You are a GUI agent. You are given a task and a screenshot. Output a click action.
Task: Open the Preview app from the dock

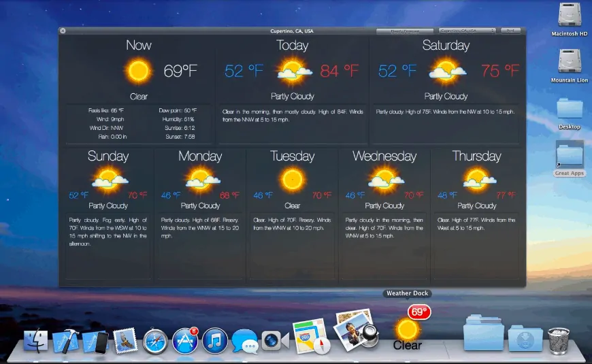pos(356,329)
